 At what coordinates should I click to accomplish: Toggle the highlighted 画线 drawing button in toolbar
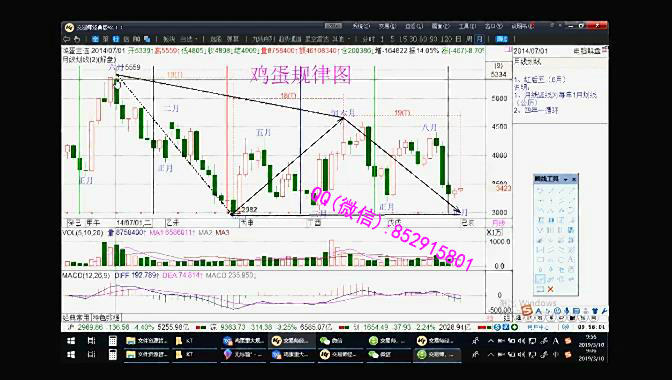501,39
